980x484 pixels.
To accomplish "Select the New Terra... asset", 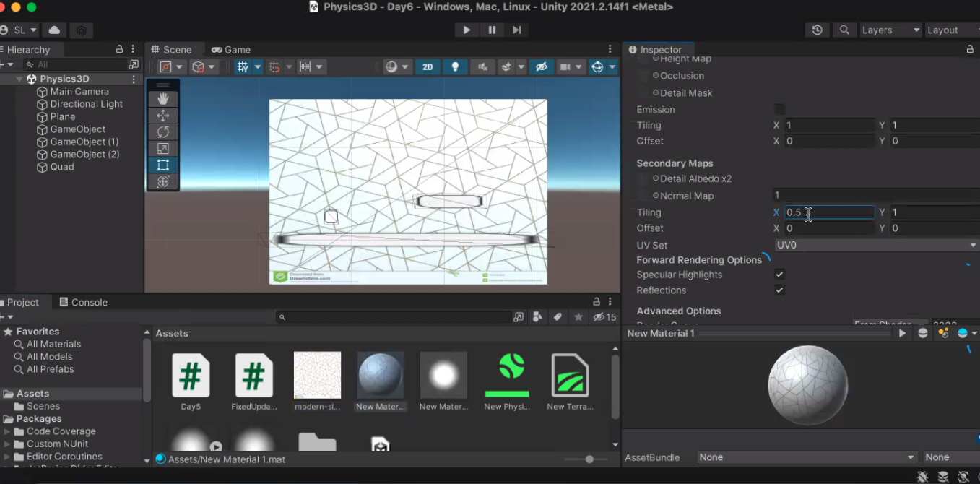I will tap(570, 382).
